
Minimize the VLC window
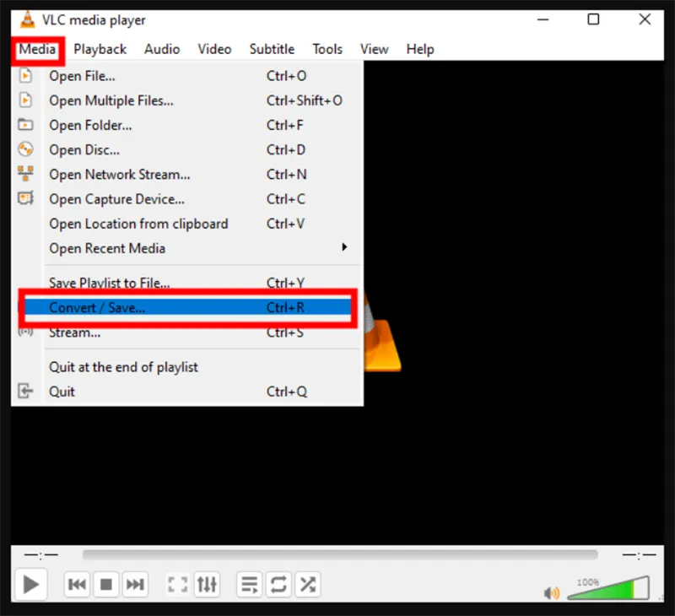coord(543,19)
